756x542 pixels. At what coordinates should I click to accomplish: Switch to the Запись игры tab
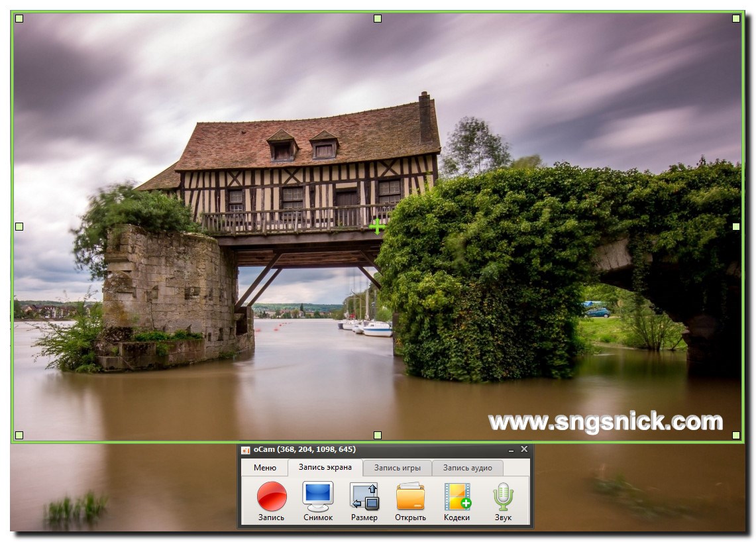[398, 468]
